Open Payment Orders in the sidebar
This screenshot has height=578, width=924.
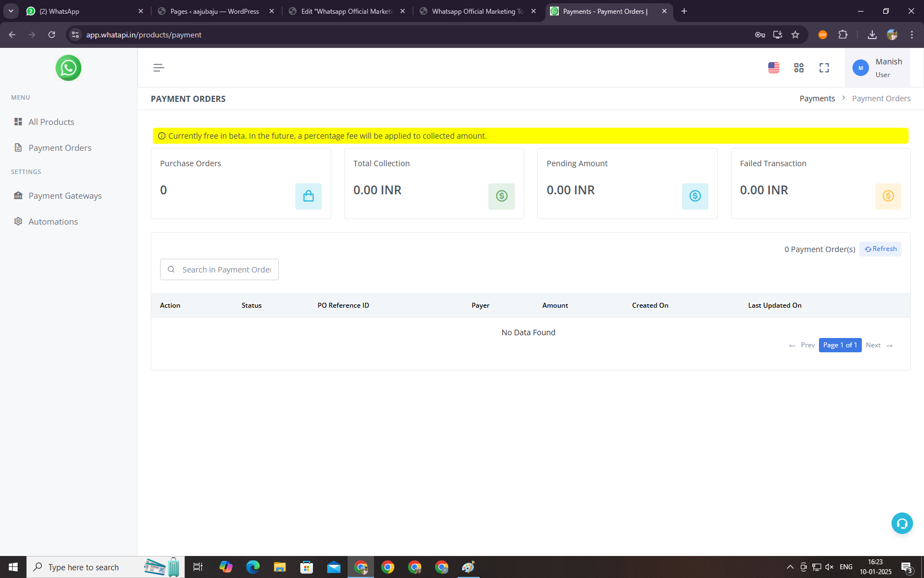tap(60, 148)
